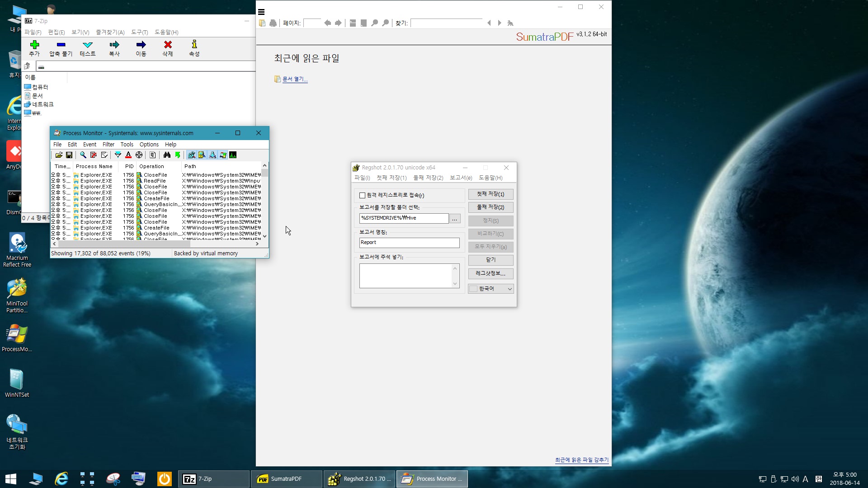Toggle Show File System Activity in Process Monitor
The height and width of the screenshot is (488, 868).
tap(202, 155)
